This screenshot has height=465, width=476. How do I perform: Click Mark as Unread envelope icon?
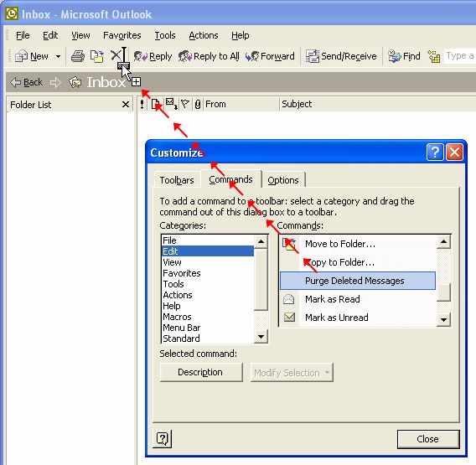[289, 318]
